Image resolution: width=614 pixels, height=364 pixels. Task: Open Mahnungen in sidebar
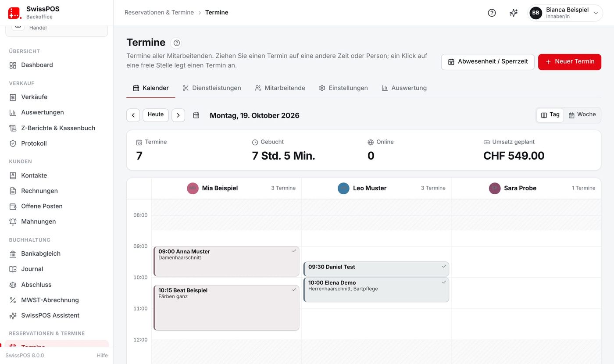coord(57,221)
